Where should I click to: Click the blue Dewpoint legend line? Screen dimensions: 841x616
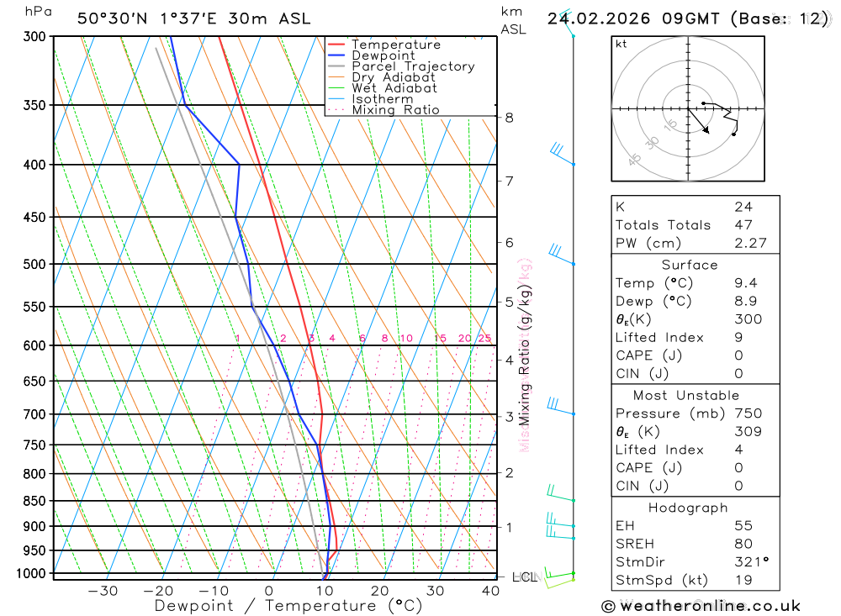click(336, 55)
